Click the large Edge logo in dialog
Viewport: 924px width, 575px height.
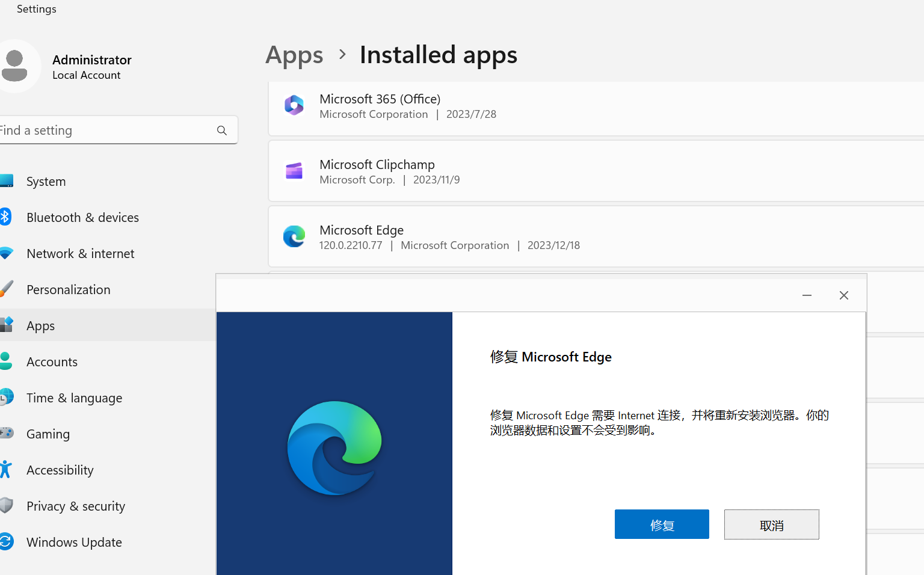pyautogui.click(x=334, y=448)
